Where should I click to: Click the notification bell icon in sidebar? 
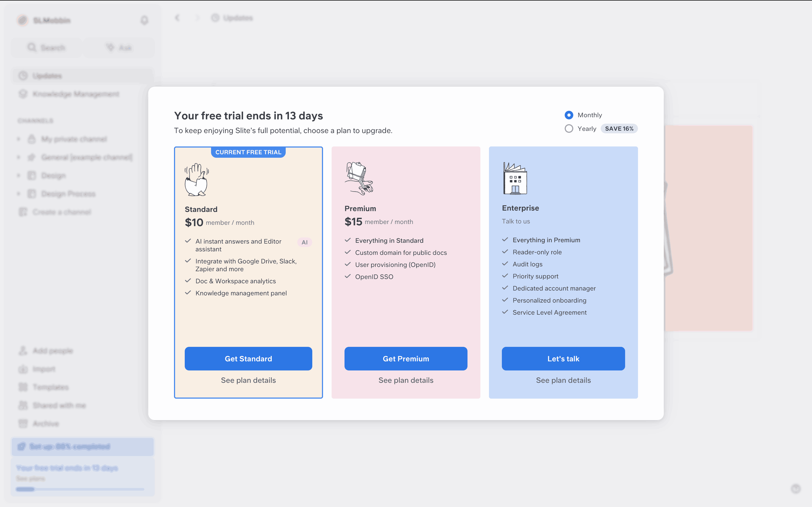coord(144,20)
